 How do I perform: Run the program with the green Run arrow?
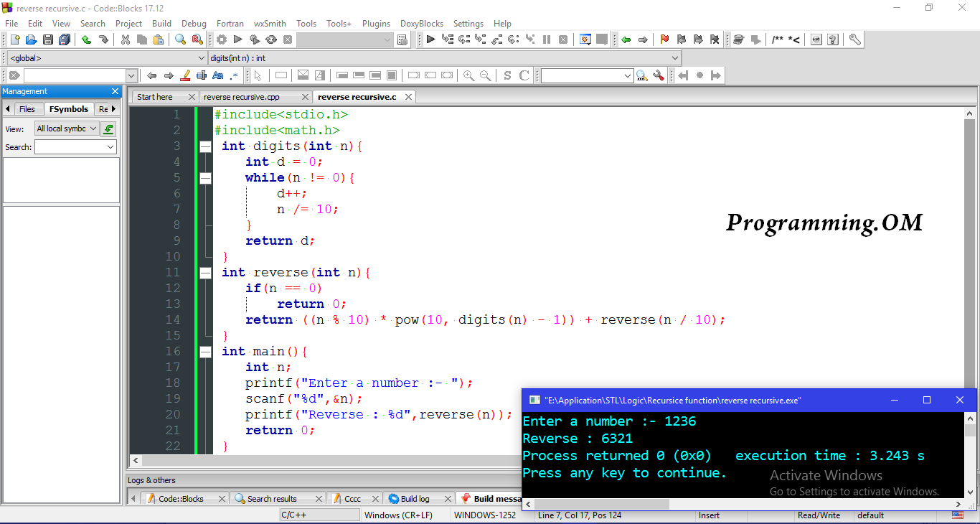[x=238, y=39]
